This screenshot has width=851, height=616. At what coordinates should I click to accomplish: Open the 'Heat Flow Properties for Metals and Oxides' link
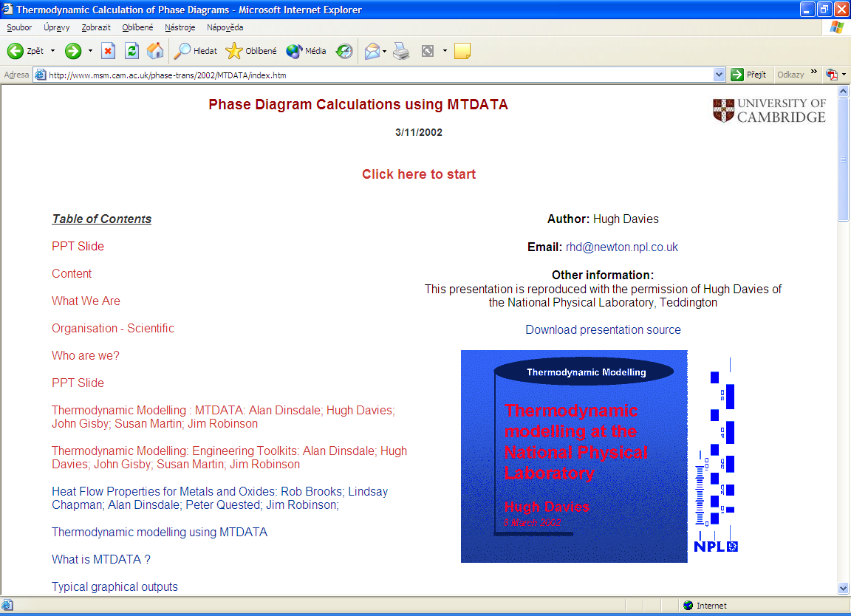[220, 499]
